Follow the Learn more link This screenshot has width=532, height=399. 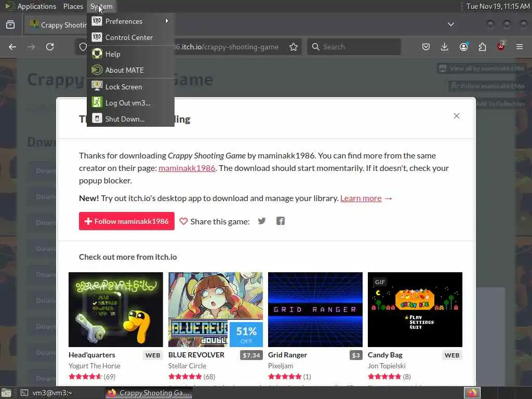tap(361, 198)
